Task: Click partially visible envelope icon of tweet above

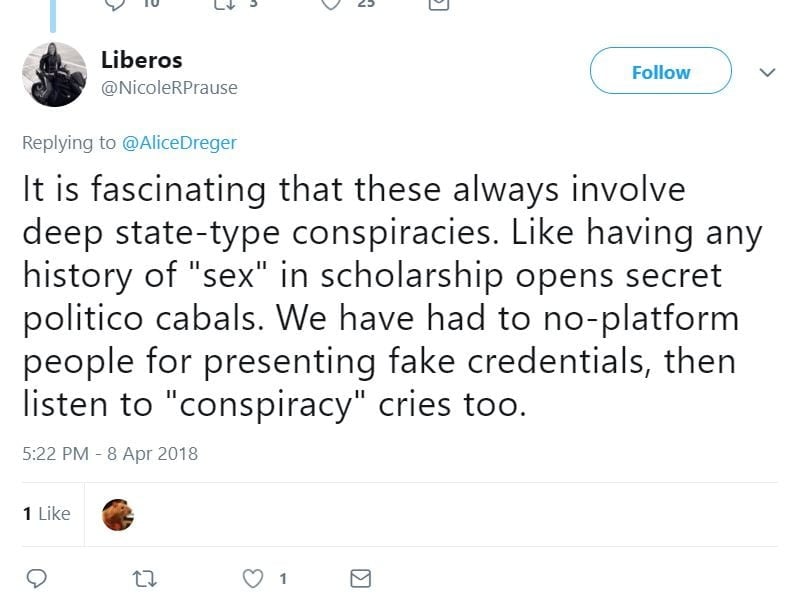Action: (438, 4)
